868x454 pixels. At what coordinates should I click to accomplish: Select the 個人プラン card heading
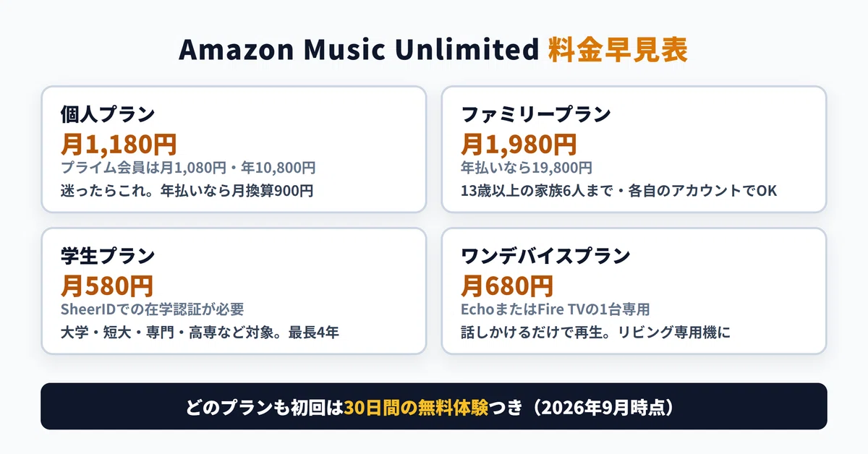coord(108,114)
